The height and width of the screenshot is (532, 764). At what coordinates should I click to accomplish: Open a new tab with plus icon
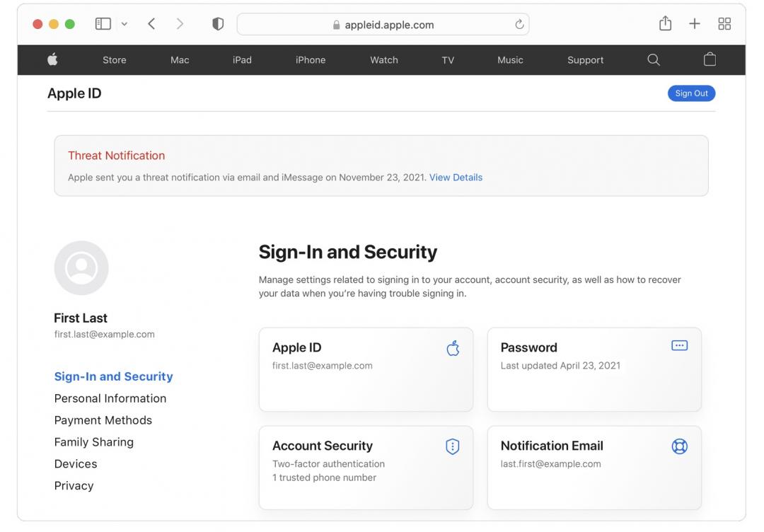coord(695,24)
